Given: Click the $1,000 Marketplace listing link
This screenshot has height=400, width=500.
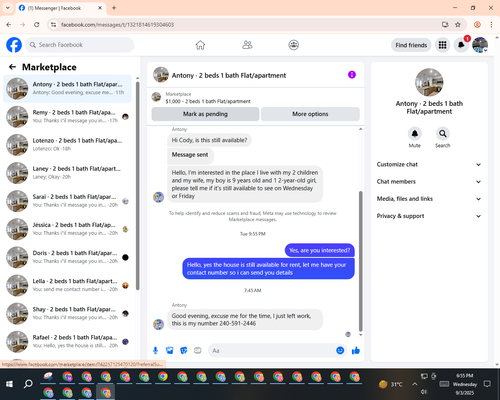Looking at the screenshot, I should click(x=208, y=101).
